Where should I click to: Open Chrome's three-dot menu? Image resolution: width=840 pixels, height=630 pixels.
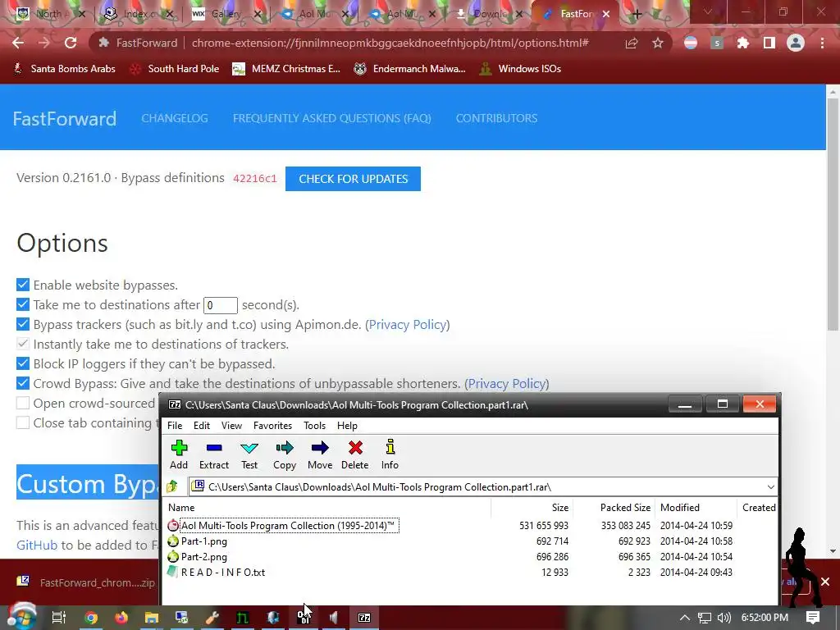[x=822, y=43]
